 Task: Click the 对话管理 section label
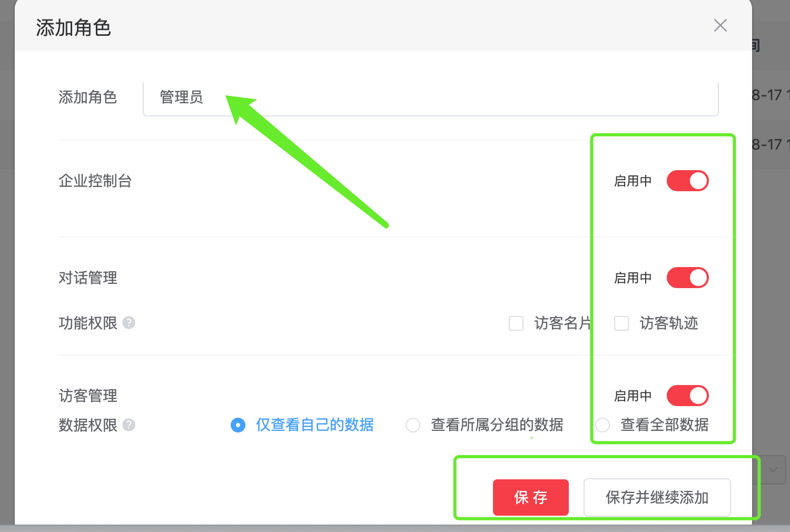[x=88, y=278]
